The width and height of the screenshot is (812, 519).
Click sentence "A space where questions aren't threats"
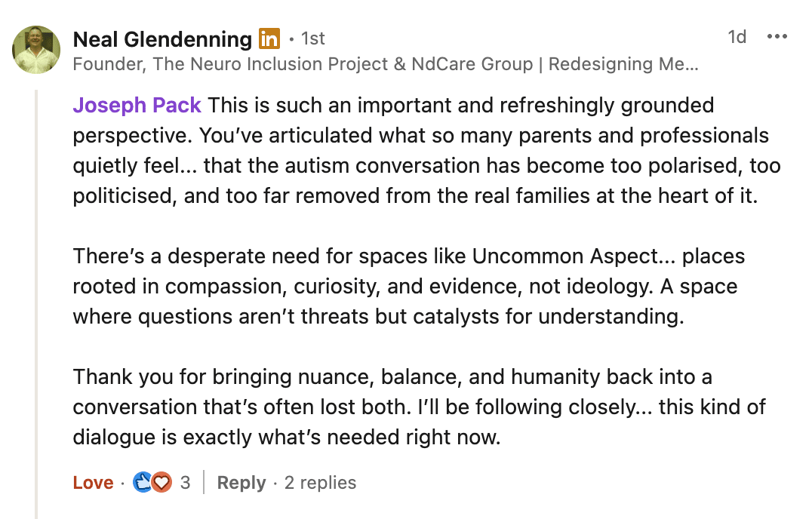click(x=377, y=316)
